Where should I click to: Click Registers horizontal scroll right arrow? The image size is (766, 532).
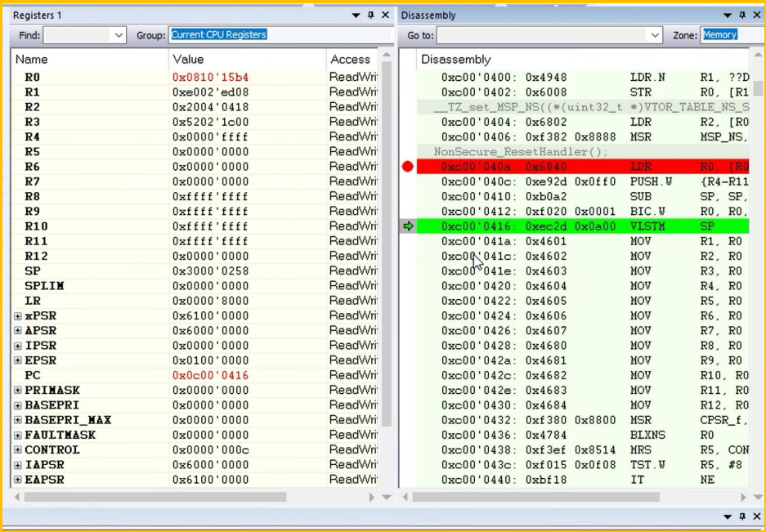(x=372, y=498)
